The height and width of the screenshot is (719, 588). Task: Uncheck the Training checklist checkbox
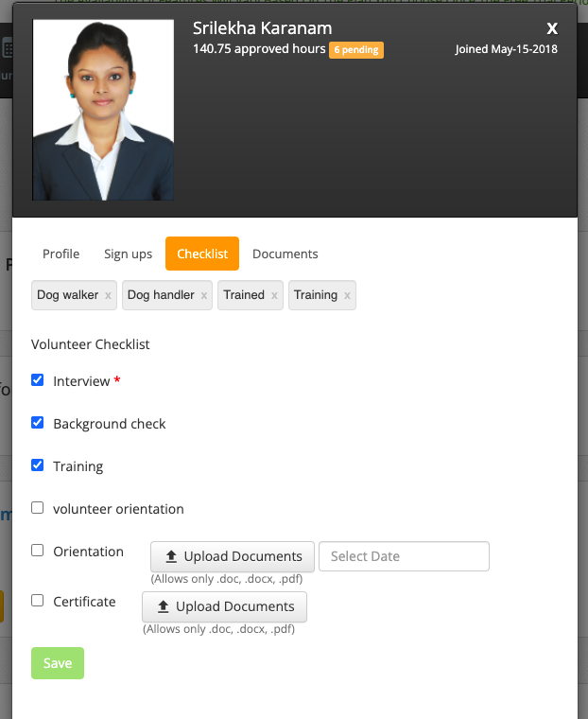(x=38, y=465)
